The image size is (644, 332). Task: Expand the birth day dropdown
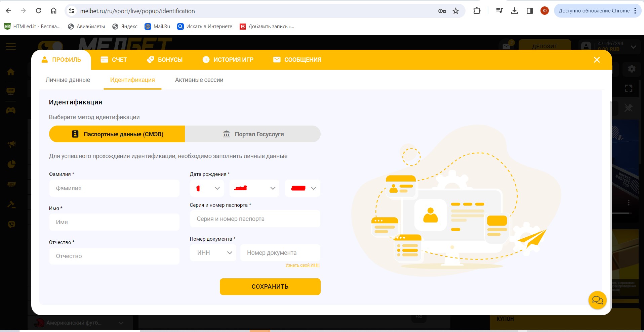click(207, 188)
